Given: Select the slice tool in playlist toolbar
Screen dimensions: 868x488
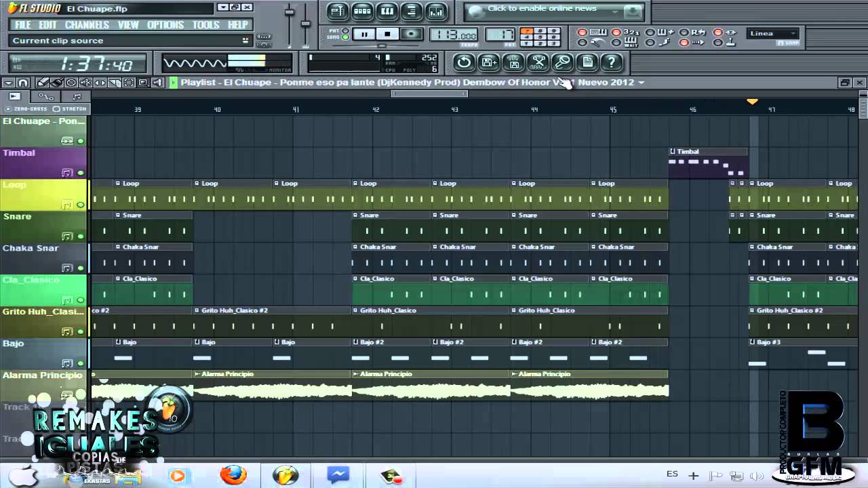Looking at the screenshot, I should [114, 83].
